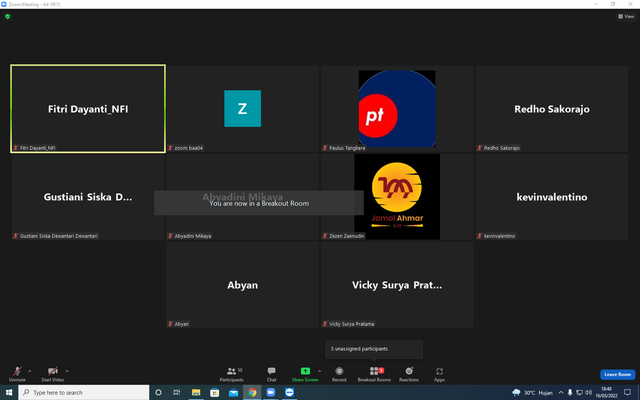The width and height of the screenshot is (640, 400).
Task: Expand audio options arrow next to Unmute
Action: tap(29, 371)
